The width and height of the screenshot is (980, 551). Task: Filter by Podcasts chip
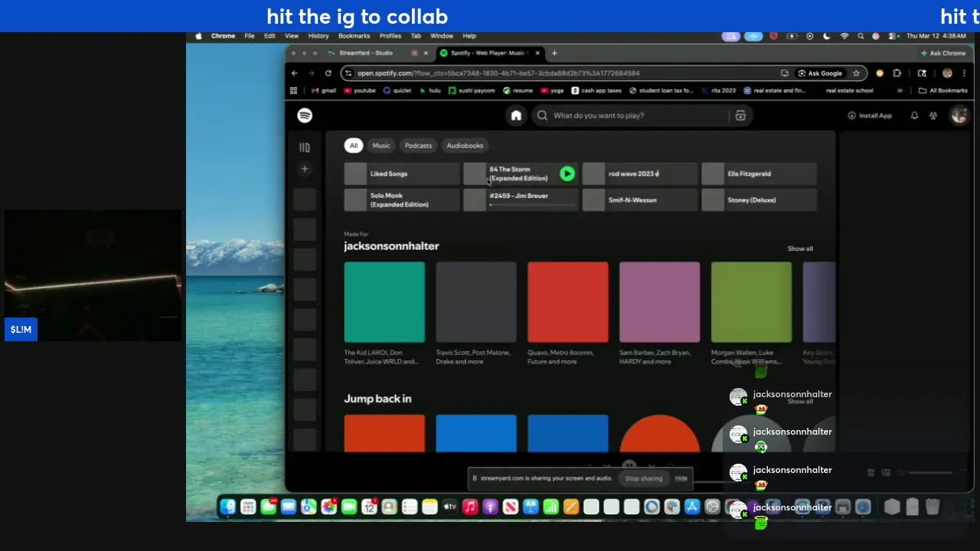418,145
